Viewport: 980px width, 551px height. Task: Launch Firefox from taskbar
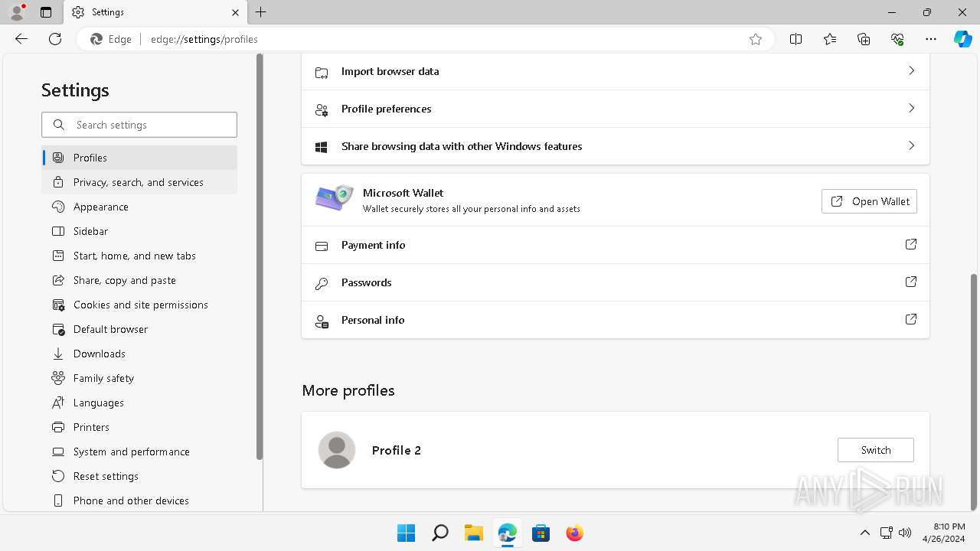574,533
